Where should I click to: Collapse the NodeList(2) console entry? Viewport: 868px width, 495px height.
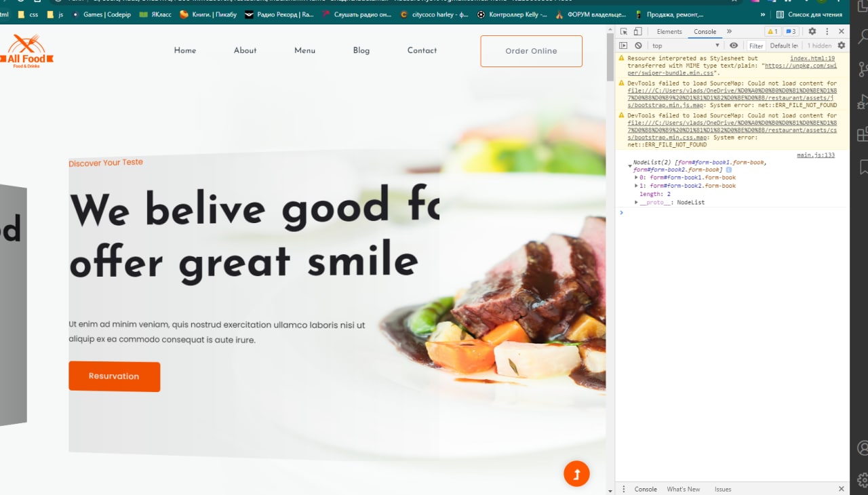tap(630, 165)
